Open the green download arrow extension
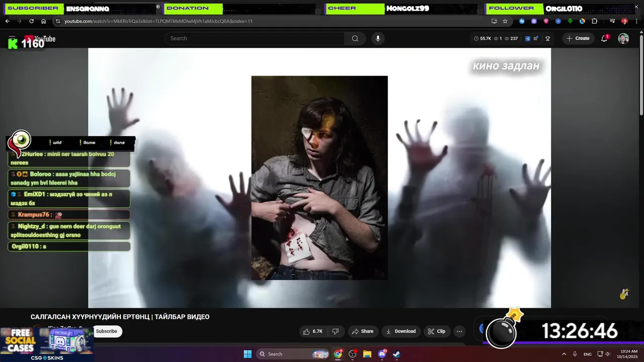 570,21
